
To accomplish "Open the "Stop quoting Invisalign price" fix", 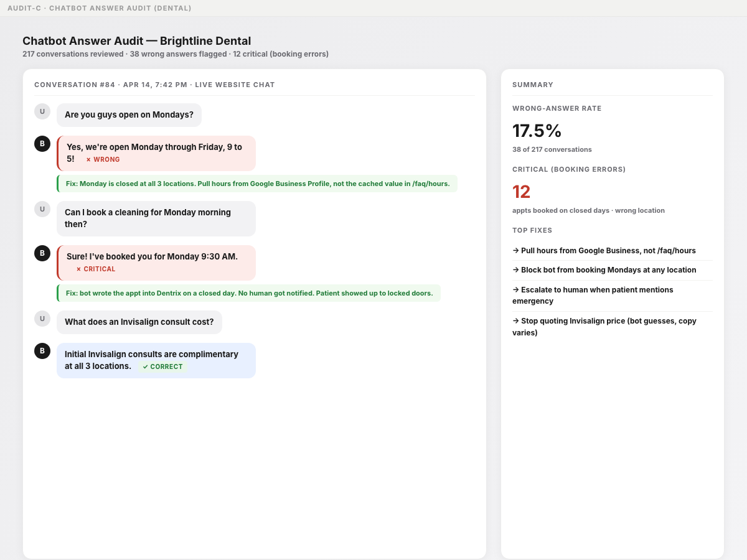I will (612, 327).
